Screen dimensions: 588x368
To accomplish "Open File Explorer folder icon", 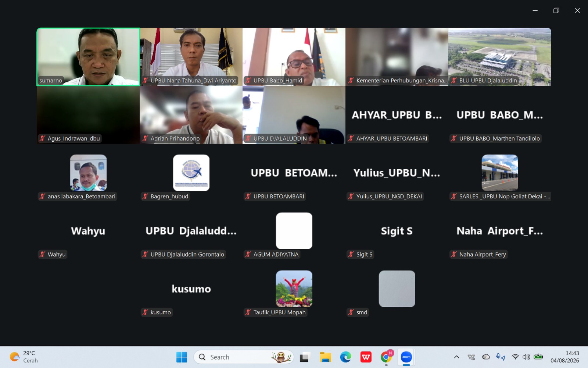I will [325, 357].
